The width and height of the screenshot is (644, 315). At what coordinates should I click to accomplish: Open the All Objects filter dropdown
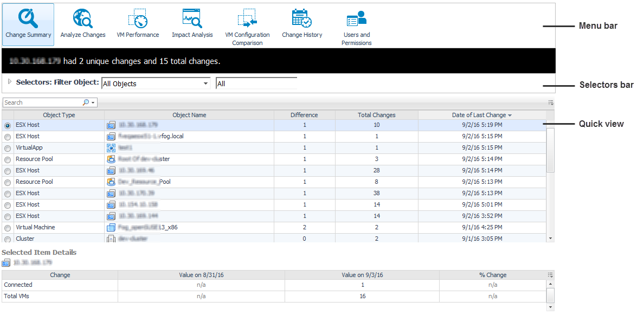point(205,83)
